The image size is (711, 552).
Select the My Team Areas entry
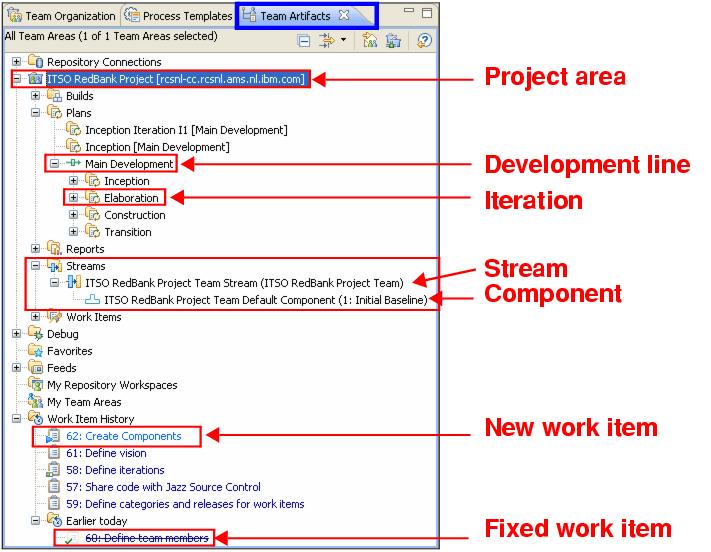pyautogui.click(x=84, y=402)
